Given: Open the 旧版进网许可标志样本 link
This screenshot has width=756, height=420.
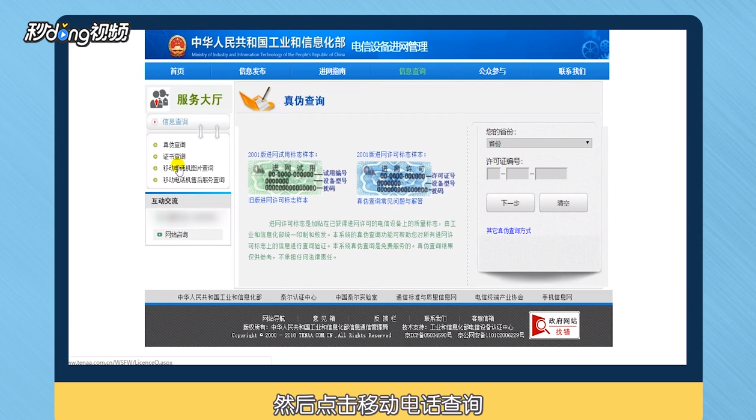Looking at the screenshot, I should 278,200.
